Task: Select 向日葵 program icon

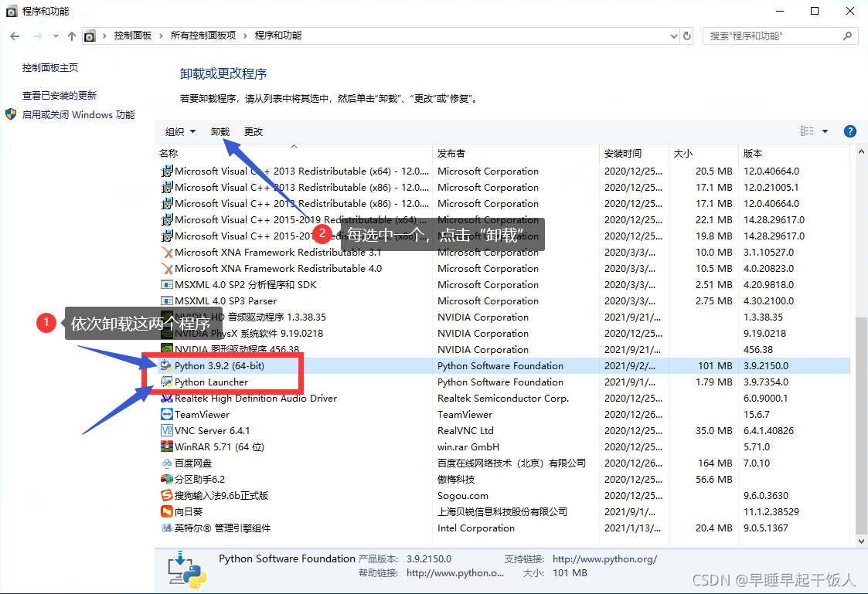Action: 167,511
